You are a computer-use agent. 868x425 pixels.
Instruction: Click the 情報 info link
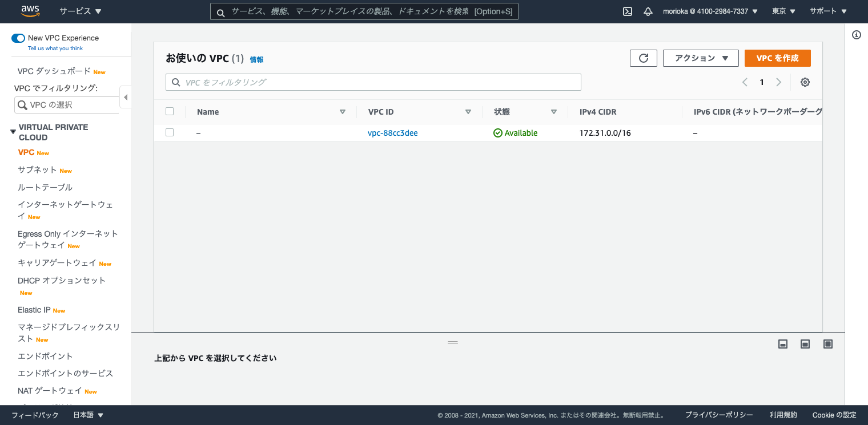257,59
